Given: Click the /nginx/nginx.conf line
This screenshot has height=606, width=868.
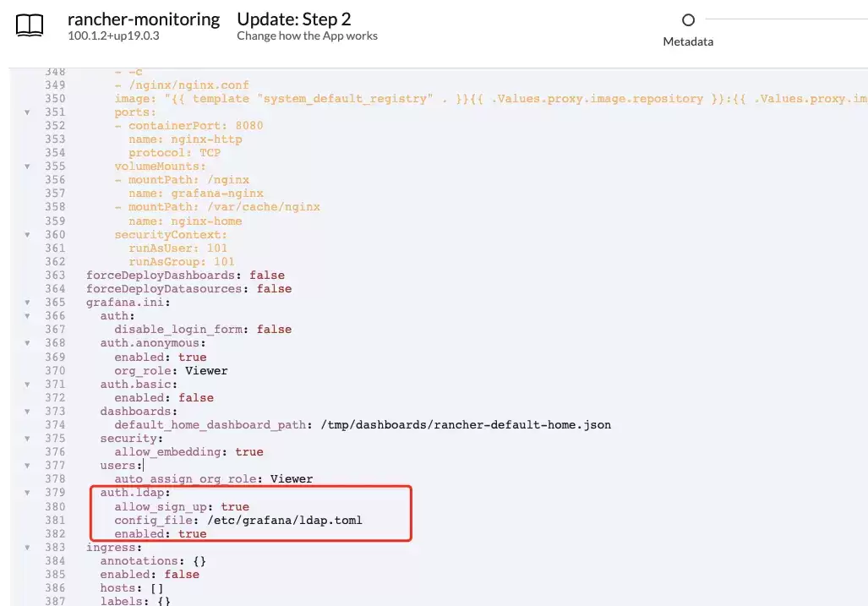Looking at the screenshot, I should click(x=182, y=85).
